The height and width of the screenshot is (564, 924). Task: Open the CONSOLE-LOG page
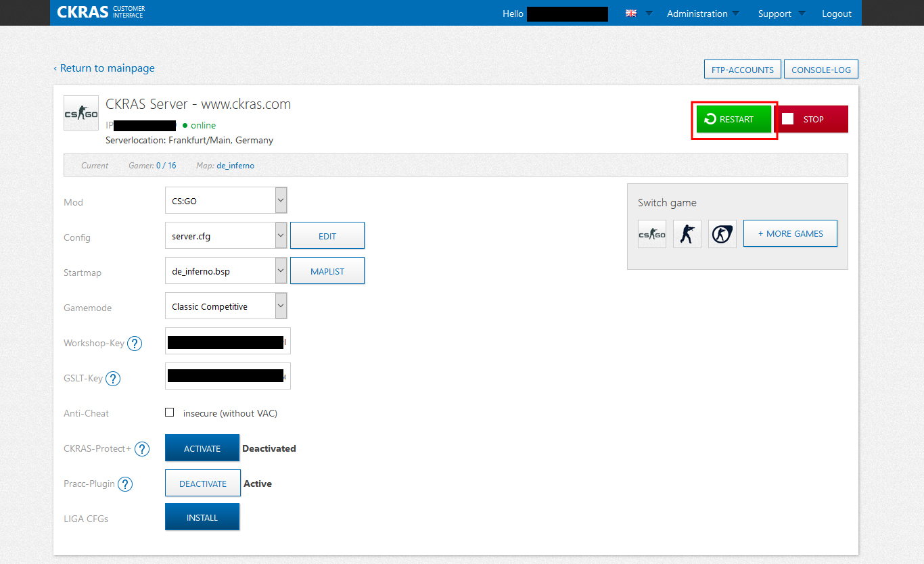821,70
